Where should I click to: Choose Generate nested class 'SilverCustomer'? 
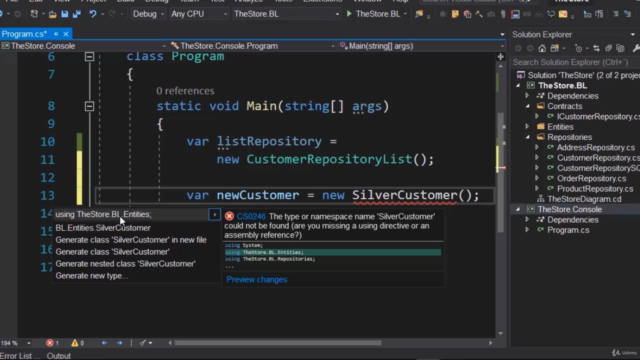[x=126, y=264]
